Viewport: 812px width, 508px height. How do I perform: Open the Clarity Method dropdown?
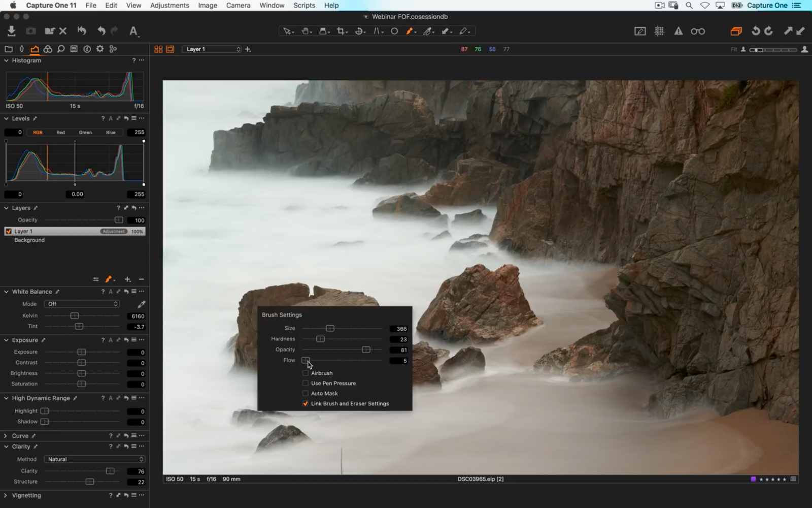click(94, 459)
